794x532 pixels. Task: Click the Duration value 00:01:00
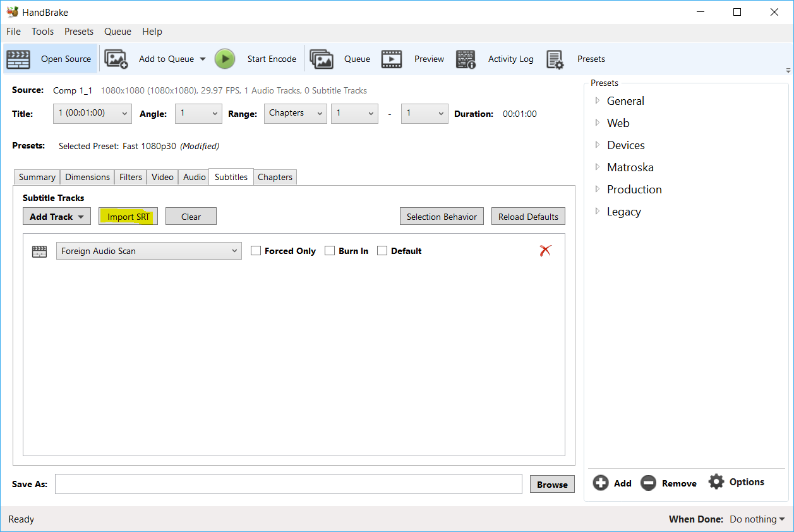click(520, 114)
